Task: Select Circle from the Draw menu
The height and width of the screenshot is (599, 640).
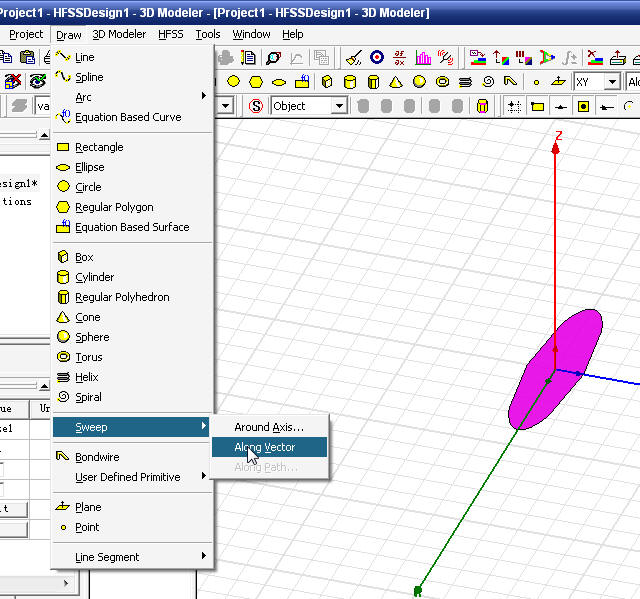Action: coord(133,187)
